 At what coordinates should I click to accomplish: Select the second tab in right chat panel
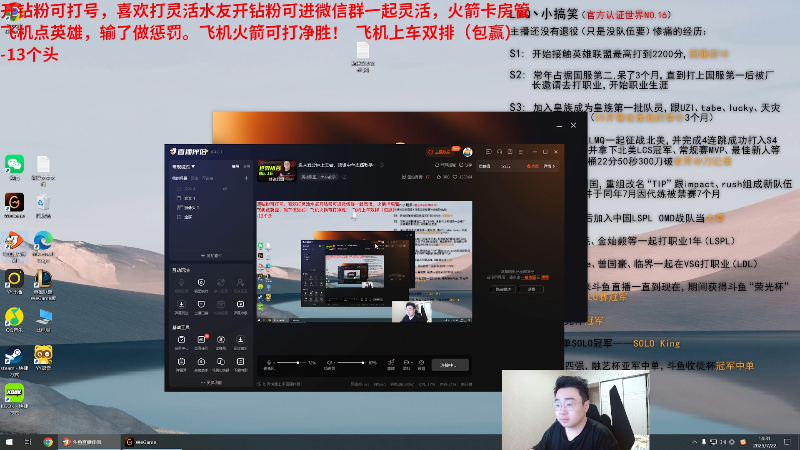(x=506, y=166)
